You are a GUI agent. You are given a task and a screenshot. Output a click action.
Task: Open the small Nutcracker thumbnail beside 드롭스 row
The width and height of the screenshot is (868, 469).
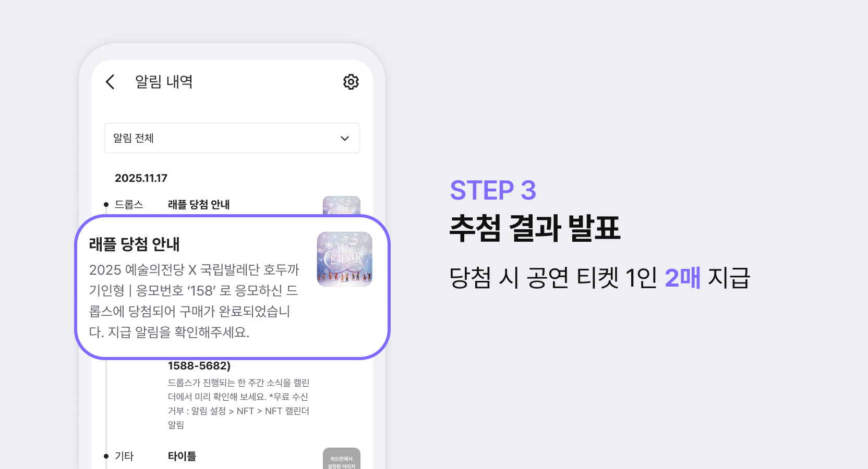pyautogui.click(x=342, y=205)
